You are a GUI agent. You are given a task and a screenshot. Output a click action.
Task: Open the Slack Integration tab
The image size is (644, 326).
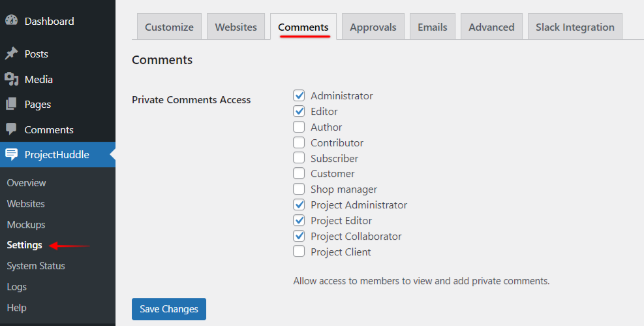[575, 27]
